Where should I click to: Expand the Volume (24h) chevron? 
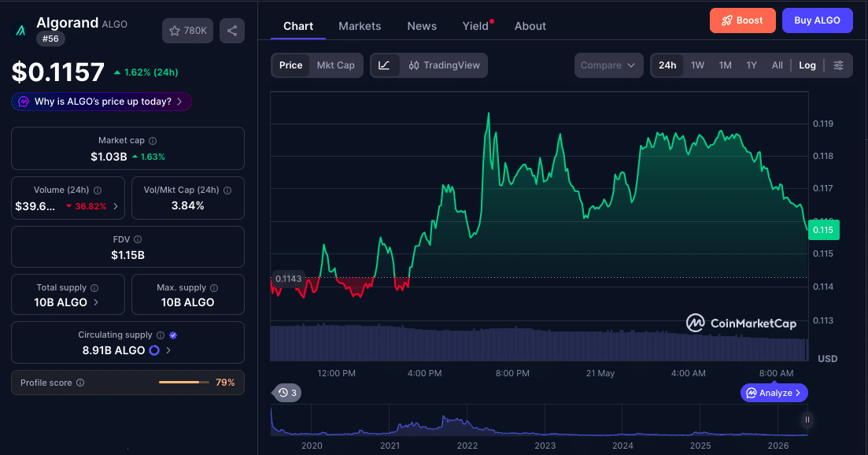click(116, 206)
